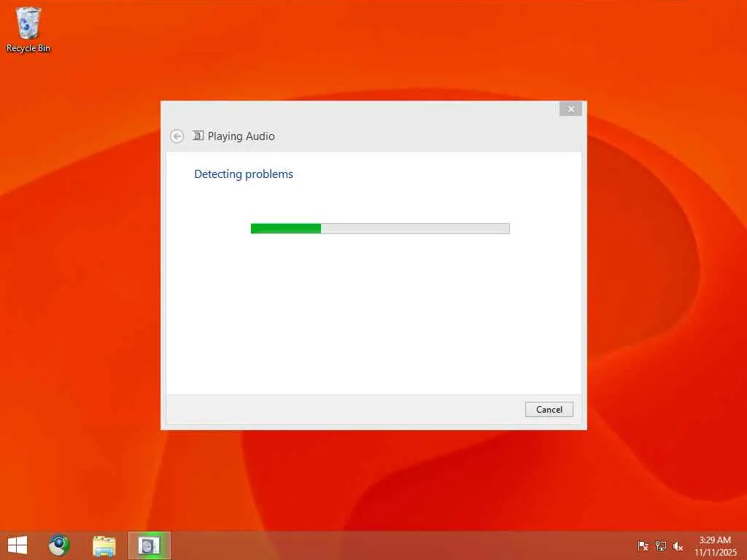Go back using the arrow button
Screen dimensions: 747x560
click(177, 136)
